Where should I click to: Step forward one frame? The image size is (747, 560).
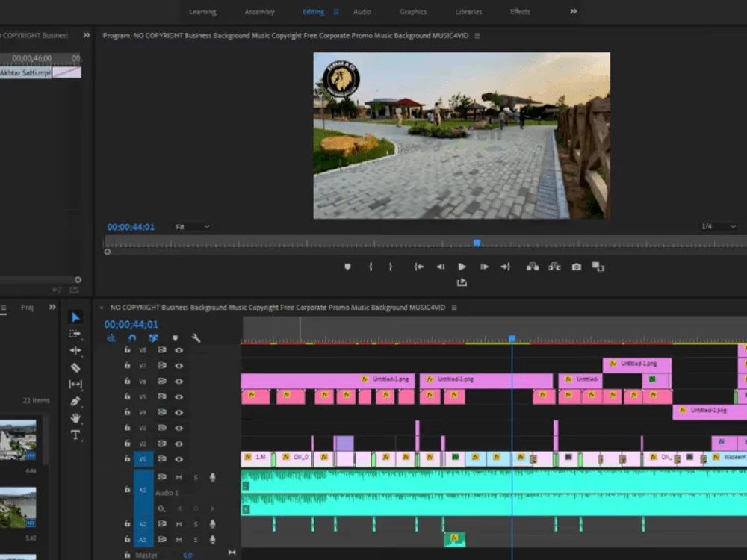pos(484,267)
